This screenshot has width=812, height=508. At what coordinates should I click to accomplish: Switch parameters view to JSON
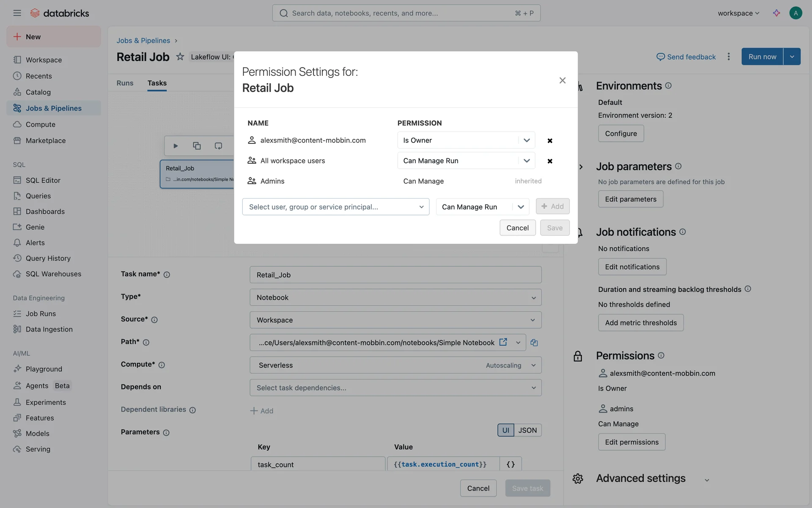[527, 430]
